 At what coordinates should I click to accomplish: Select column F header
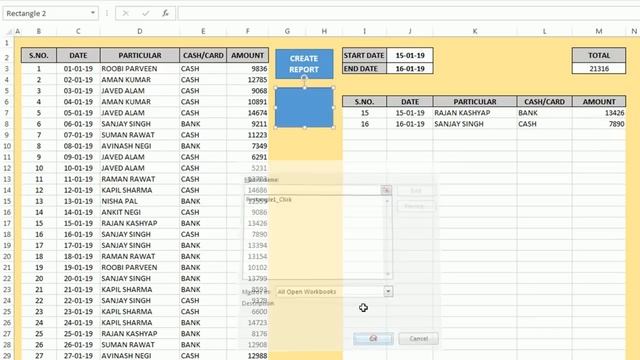point(247,31)
